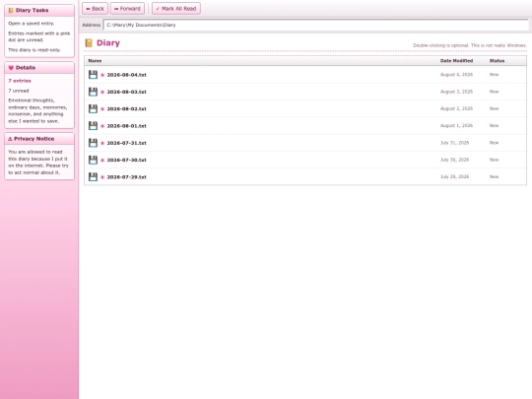Click the Date Modified column header
Image resolution: width=532 pixels, height=399 pixels.
pyautogui.click(x=456, y=61)
